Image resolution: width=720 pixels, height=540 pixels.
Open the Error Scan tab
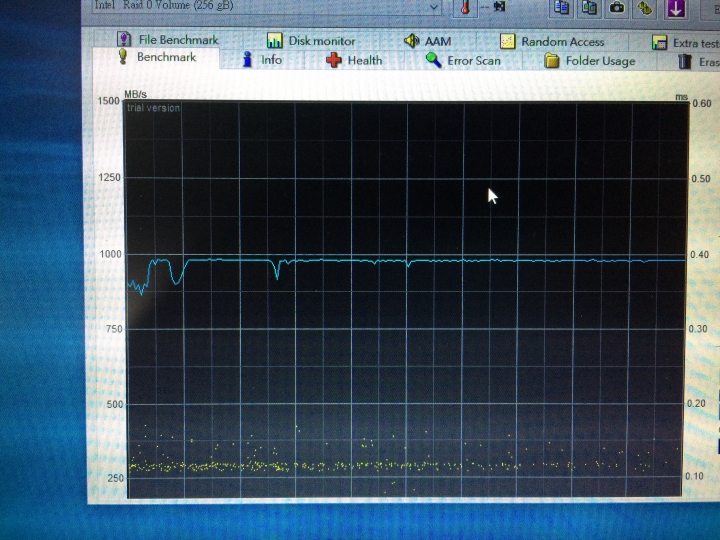coord(463,61)
